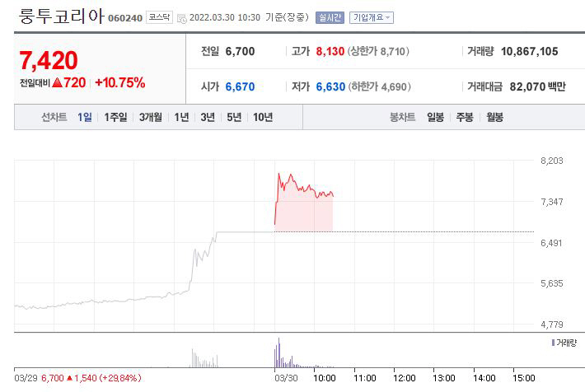Screen dimensions: 585x392
Task: Select the 1년 chart period
Action: [x=181, y=117]
